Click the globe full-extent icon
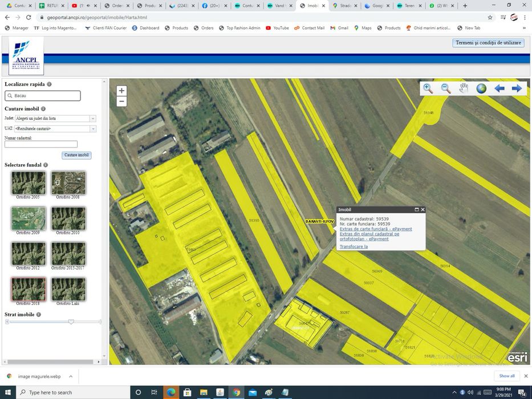 481,88
